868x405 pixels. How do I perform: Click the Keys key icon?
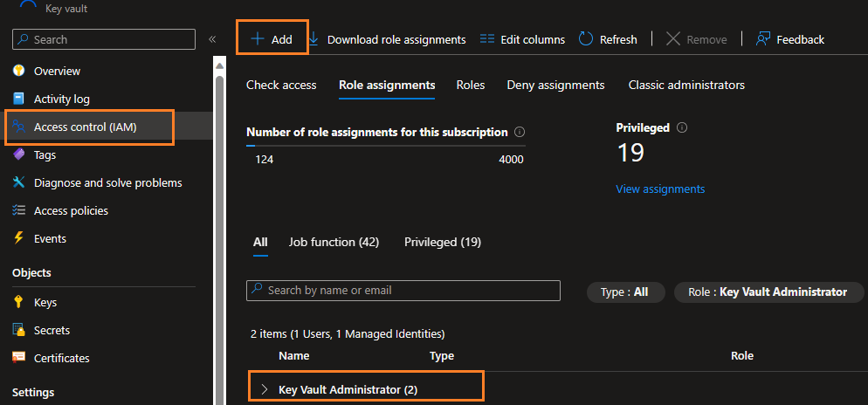click(19, 303)
